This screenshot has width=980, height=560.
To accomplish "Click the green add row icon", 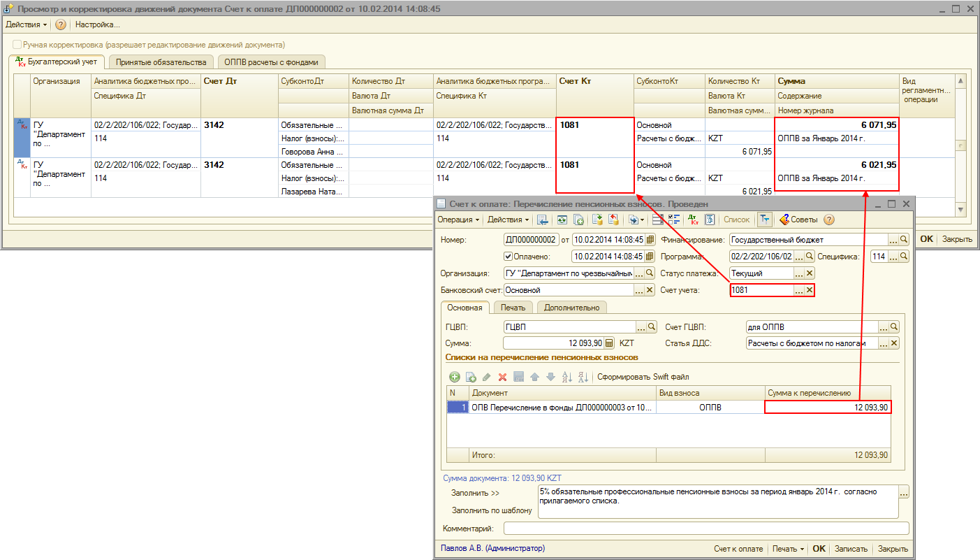I will coord(455,377).
